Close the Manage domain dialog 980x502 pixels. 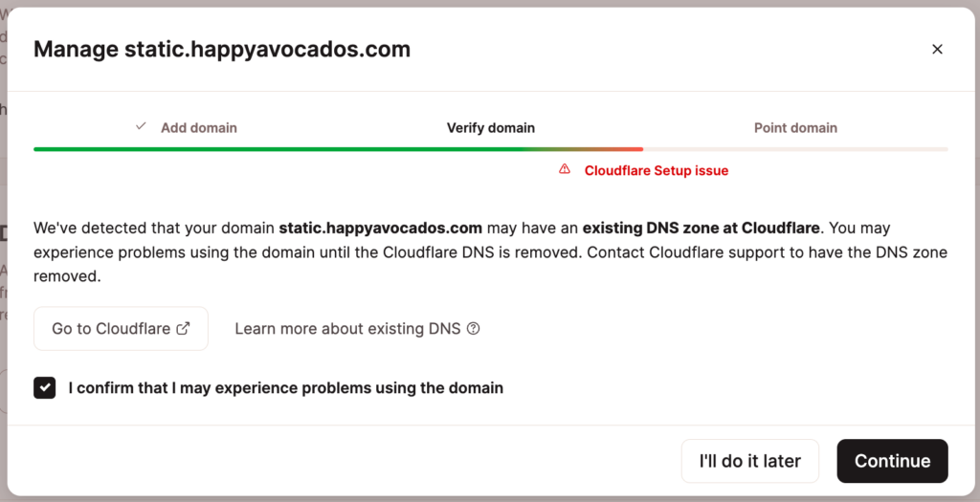937,50
